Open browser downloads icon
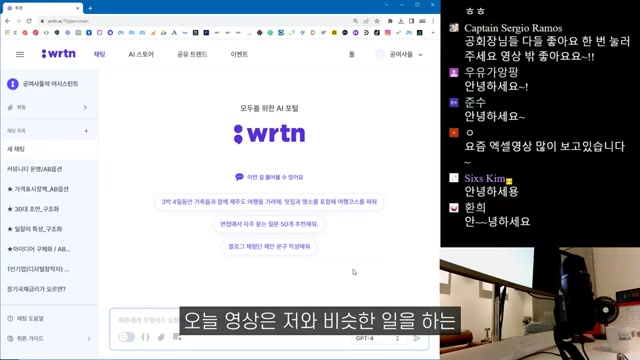 [x=401, y=21]
